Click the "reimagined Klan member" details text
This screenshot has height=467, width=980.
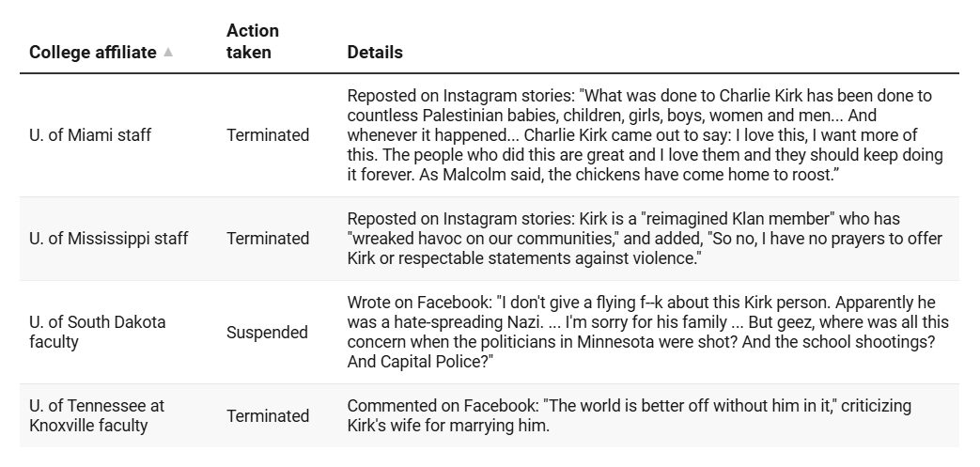[645, 238]
